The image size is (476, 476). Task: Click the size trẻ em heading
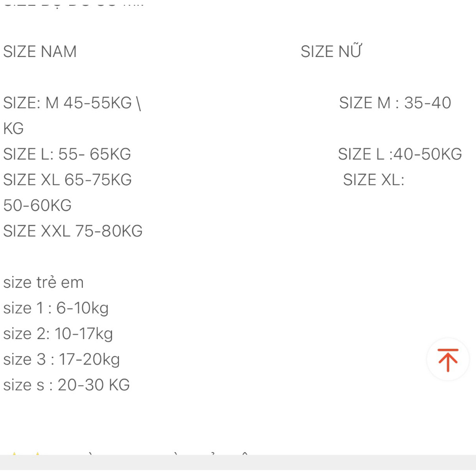[43, 283]
